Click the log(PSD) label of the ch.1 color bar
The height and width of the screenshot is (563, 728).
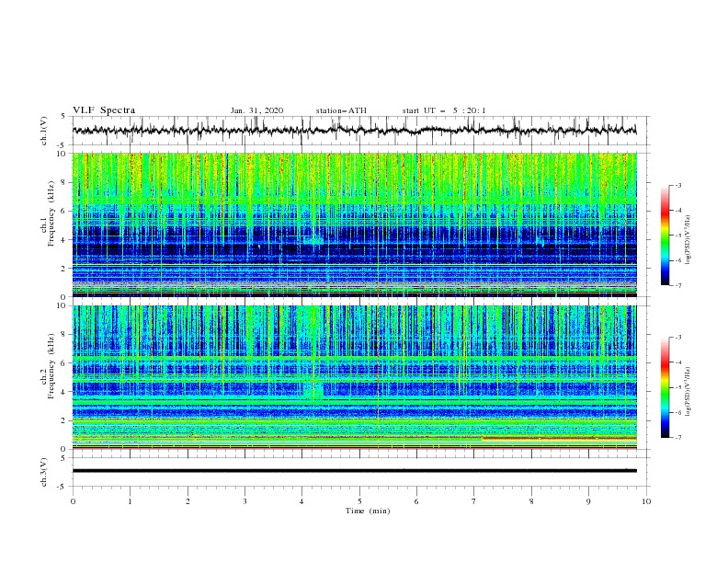point(688,240)
